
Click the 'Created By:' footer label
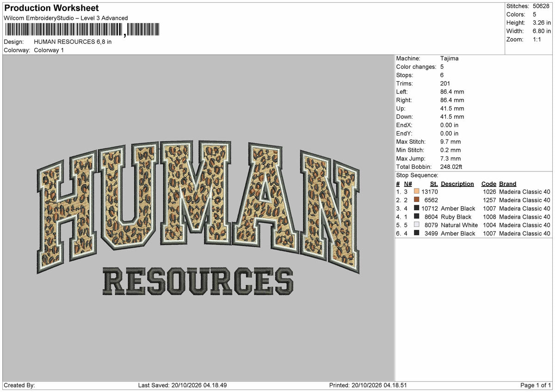tap(19, 386)
